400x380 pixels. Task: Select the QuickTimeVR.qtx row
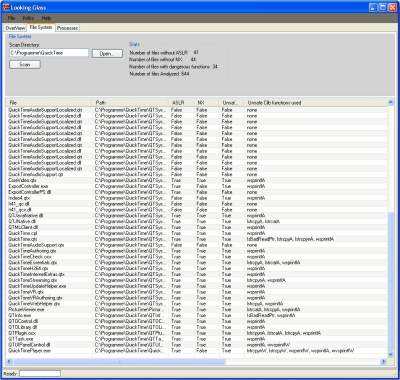[x=197, y=292]
